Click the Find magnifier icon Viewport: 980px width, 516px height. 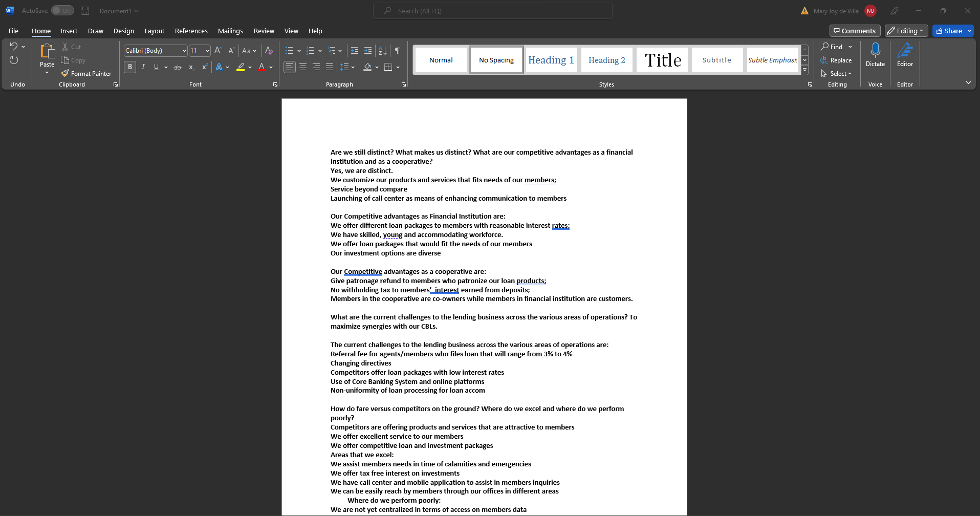pos(824,47)
